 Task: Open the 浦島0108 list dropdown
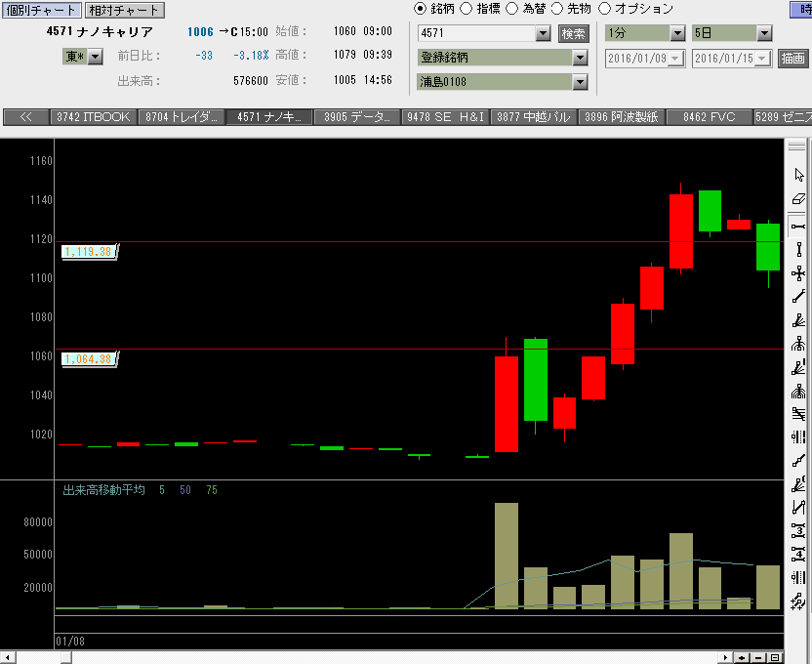[x=580, y=82]
